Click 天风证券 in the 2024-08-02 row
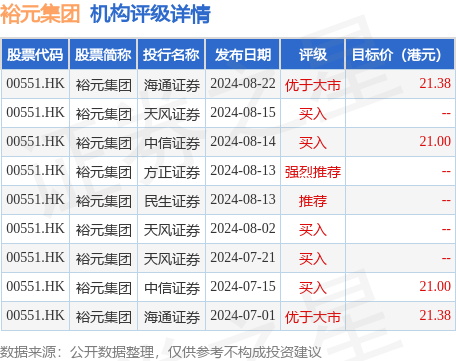Image resolution: width=456 pixels, height=361 pixels. pos(172,230)
